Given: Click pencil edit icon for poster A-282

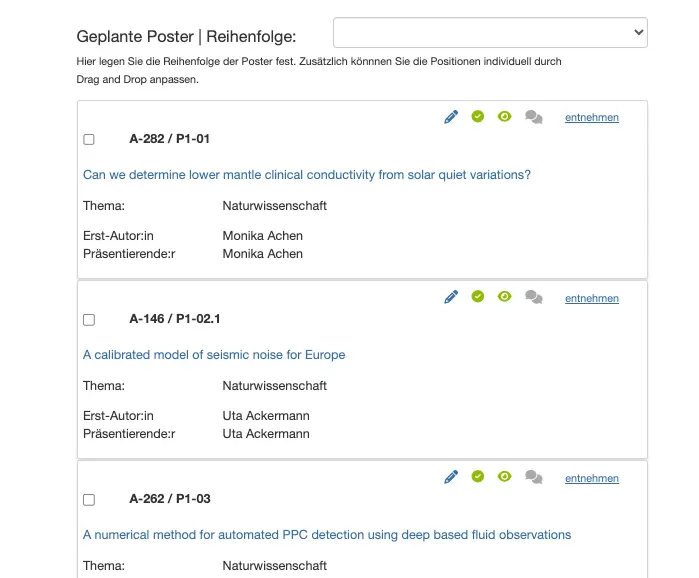Looking at the screenshot, I should coord(451,117).
